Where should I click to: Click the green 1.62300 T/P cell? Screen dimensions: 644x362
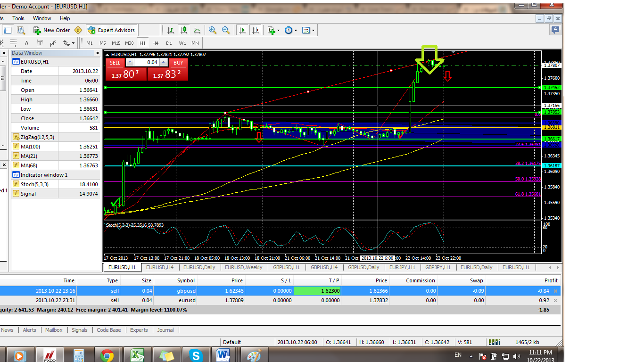coord(318,291)
